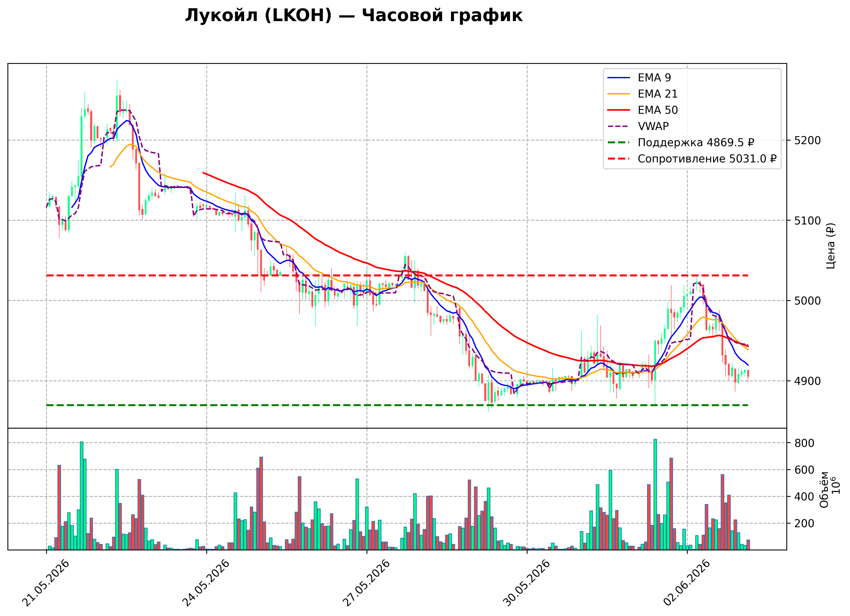Click the red dashed resistance line on the chart
The image size is (850, 616).
(397, 276)
